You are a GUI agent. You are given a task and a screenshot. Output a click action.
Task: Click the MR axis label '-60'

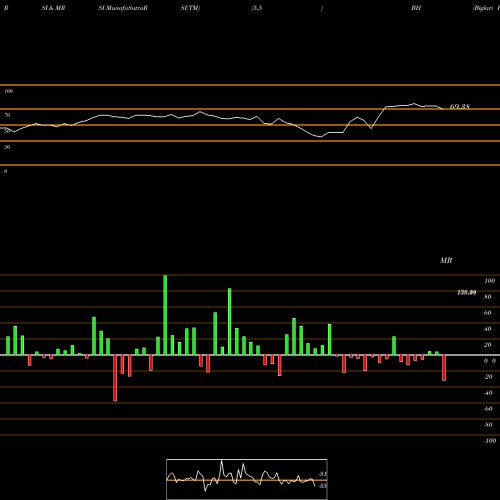[488, 409]
